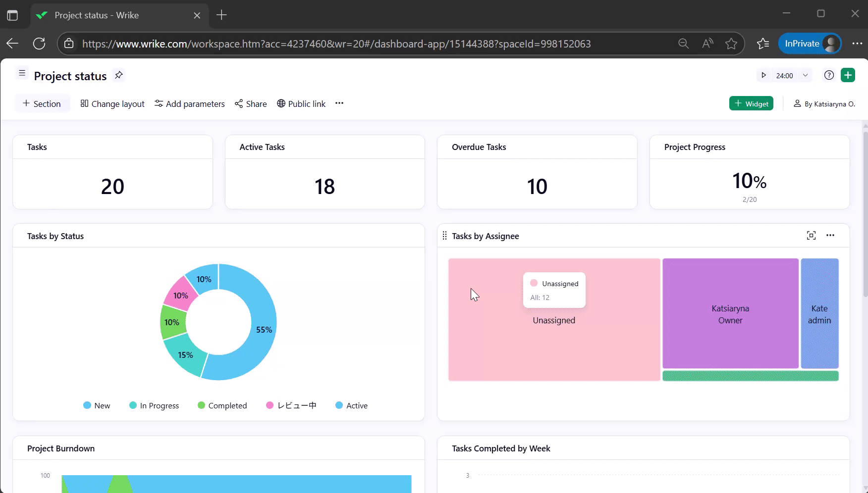Open Tasks by Assignee widget options menu
The image size is (868, 493).
coord(830,236)
